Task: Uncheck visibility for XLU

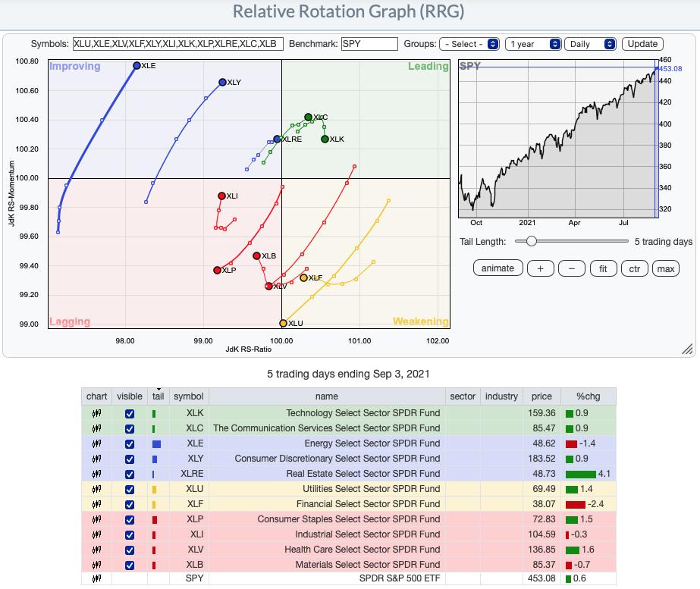Action: coord(130,490)
